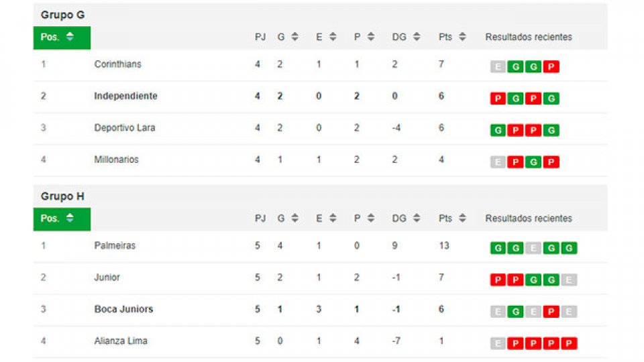Open Independiente team link
This screenshot has height=362, width=644.
tap(125, 96)
